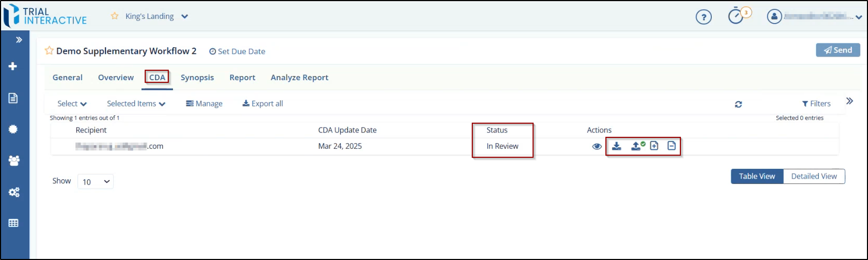This screenshot has width=868, height=260.
Task: Click the refresh icon above the table
Action: click(738, 104)
